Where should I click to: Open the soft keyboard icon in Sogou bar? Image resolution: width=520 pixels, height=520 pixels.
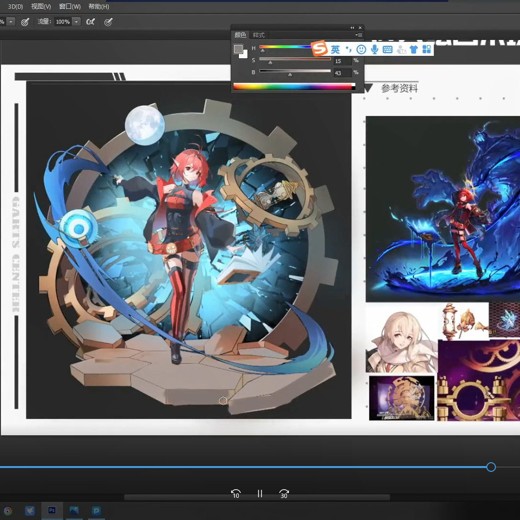click(x=388, y=50)
